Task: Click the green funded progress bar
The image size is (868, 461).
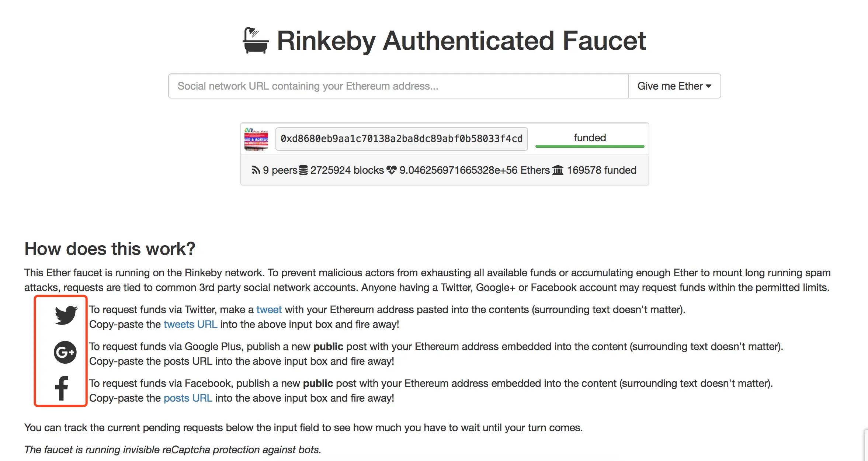Action: 590,146
